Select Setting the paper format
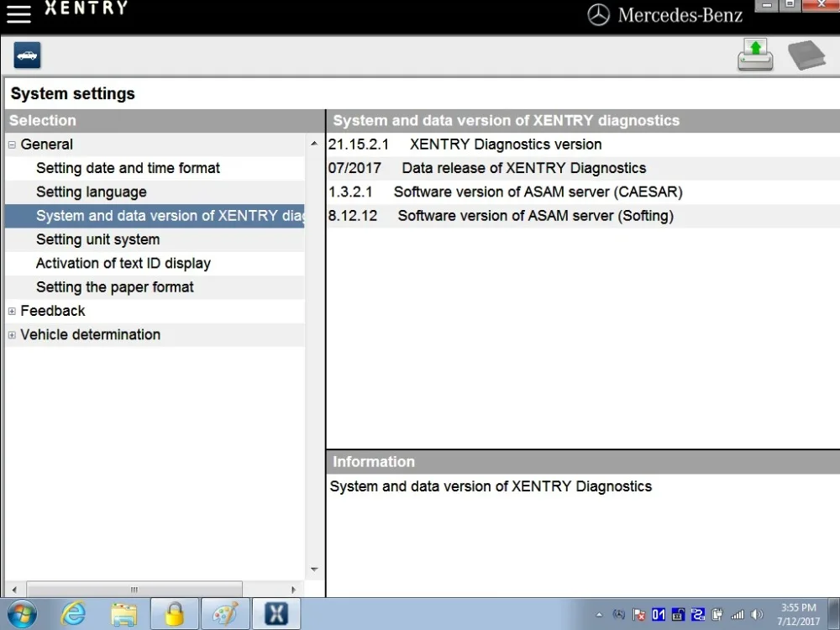840x630 pixels. click(115, 287)
